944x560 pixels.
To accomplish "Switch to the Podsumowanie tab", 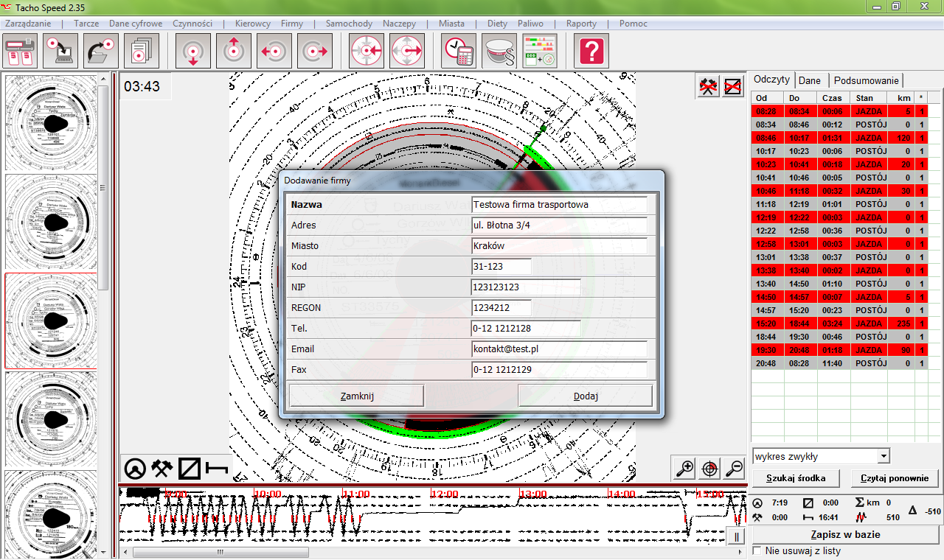I will click(866, 80).
